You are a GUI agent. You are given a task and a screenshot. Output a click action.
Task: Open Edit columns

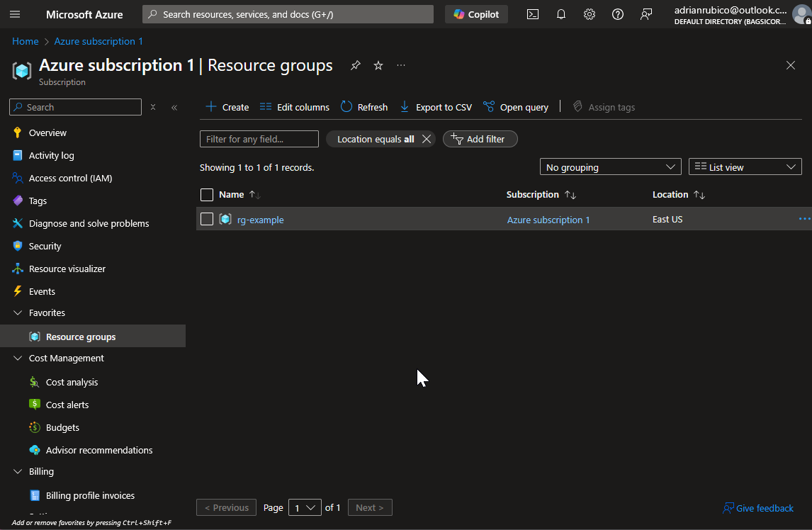tap(294, 107)
